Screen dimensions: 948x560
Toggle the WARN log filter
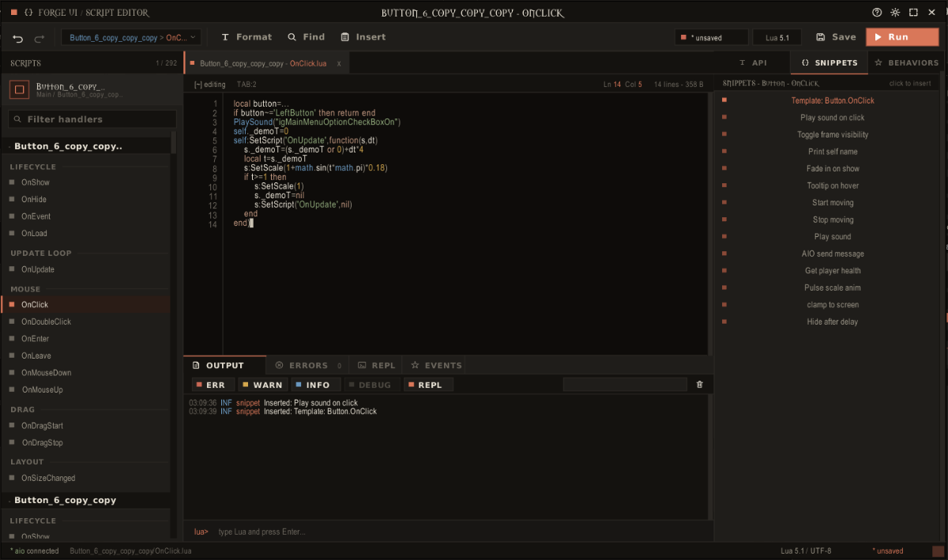(x=261, y=385)
